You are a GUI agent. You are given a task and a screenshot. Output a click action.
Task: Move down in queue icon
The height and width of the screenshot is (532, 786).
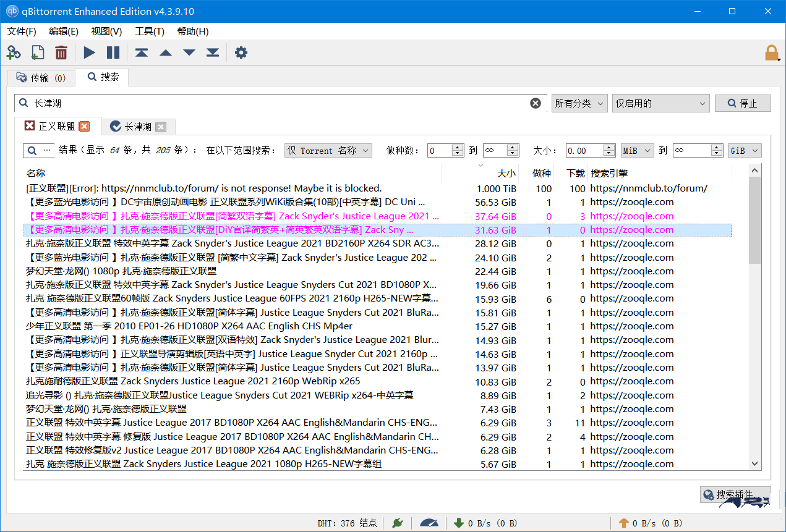pos(189,53)
